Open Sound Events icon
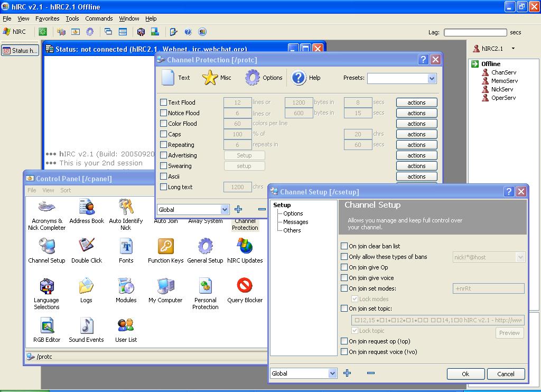 86,325
